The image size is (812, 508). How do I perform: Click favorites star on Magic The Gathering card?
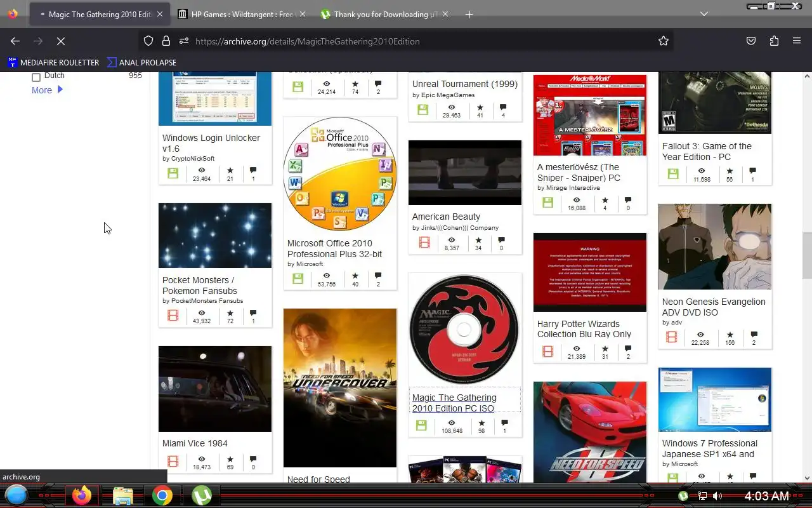(481, 423)
